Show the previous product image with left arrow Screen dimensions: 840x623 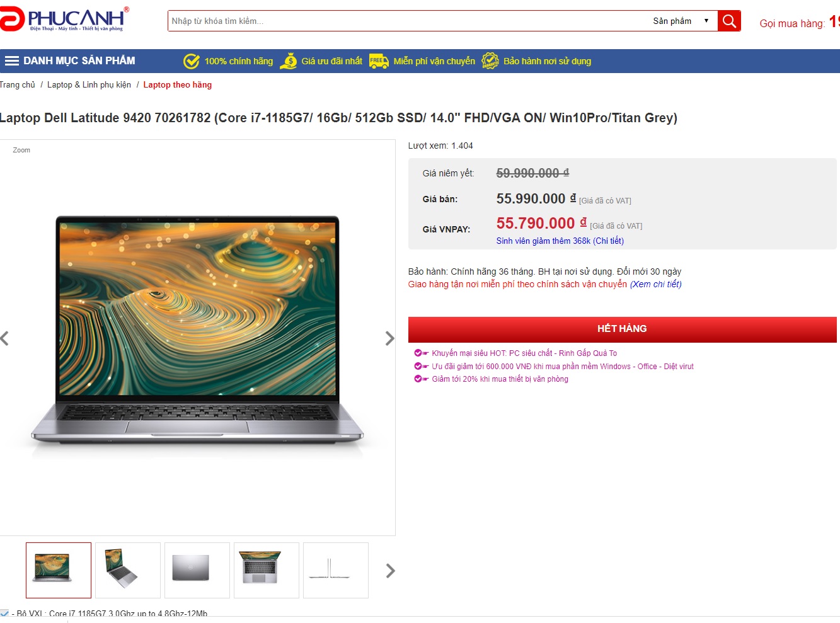[4, 338]
